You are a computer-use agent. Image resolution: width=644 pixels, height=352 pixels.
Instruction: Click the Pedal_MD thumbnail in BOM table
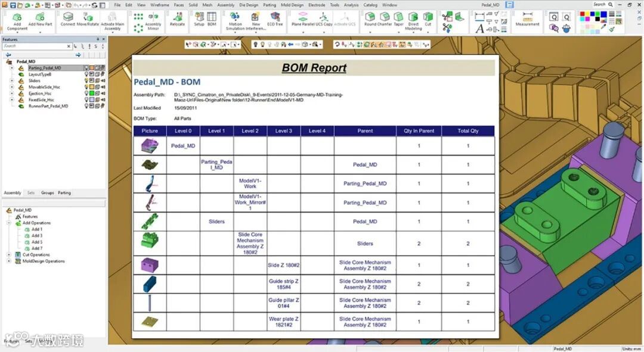pyautogui.click(x=150, y=146)
